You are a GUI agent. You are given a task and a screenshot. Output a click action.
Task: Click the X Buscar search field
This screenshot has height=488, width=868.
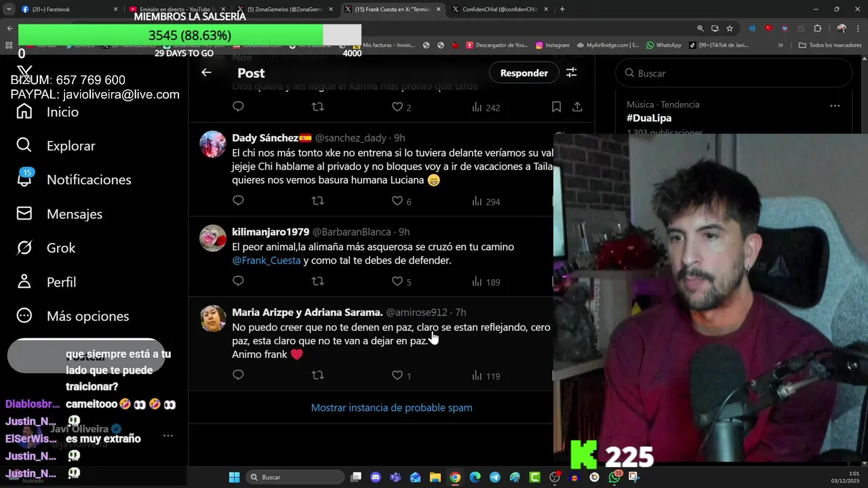tap(734, 73)
